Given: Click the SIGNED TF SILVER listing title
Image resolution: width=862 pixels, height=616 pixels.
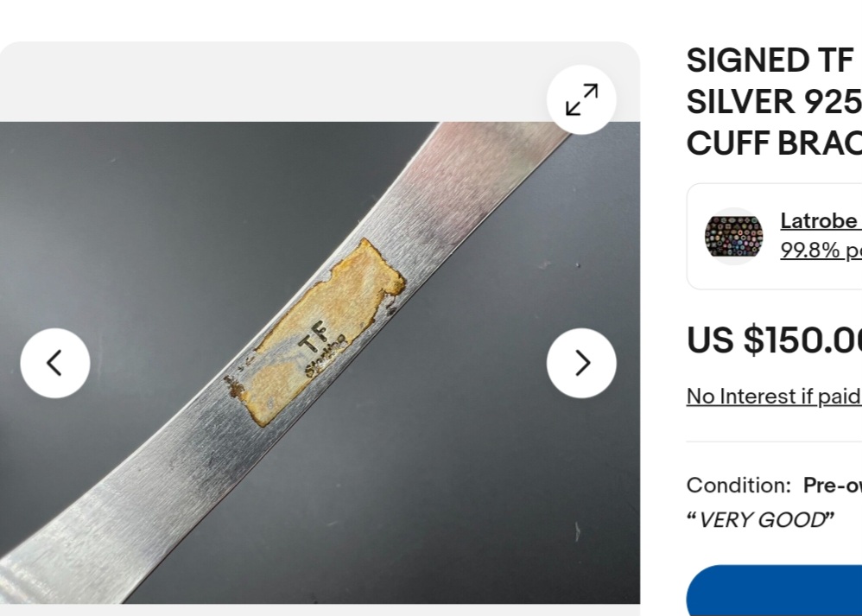Looking at the screenshot, I should 774,102.
